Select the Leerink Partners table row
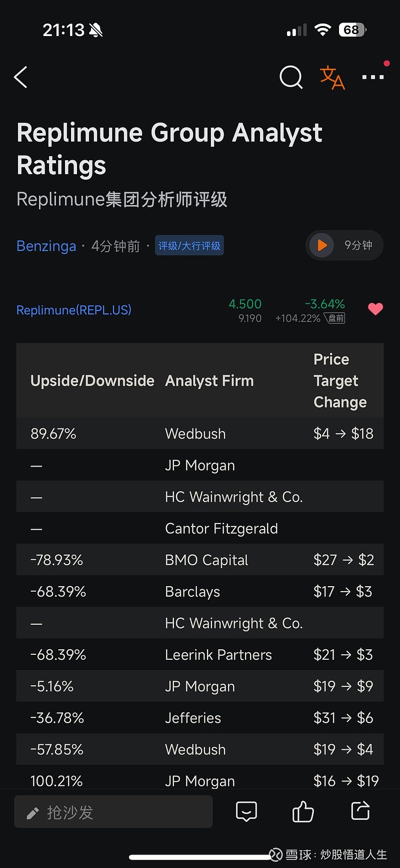The image size is (400, 868). (x=200, y=655)
